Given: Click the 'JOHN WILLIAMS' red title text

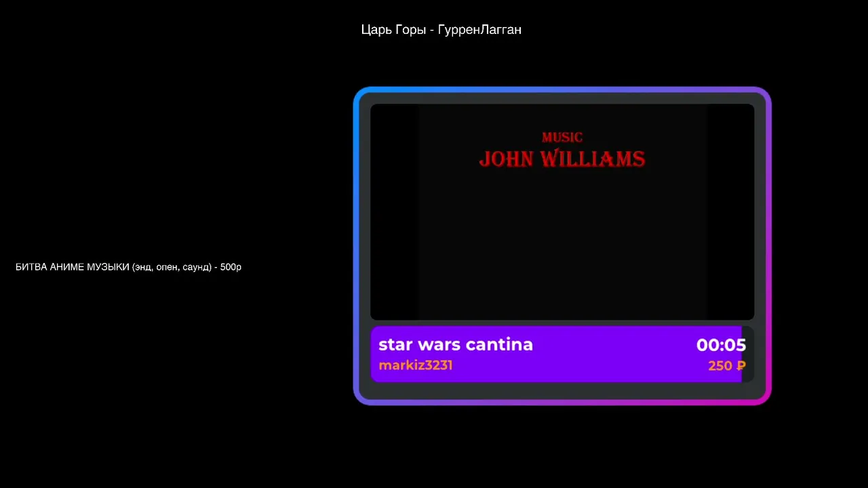Looking at the screenshot, I should (x=562, y=159).
